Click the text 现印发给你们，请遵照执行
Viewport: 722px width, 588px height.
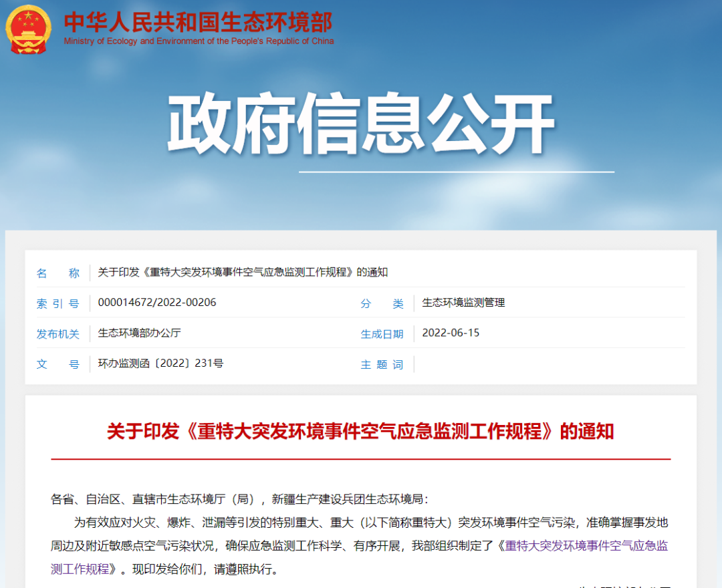pos(205,569)
